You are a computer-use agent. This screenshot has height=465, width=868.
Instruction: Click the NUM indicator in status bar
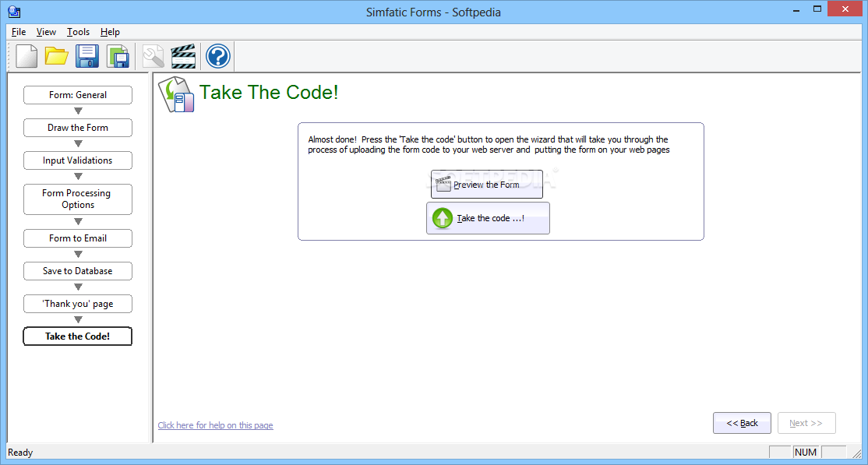point(806,453)
